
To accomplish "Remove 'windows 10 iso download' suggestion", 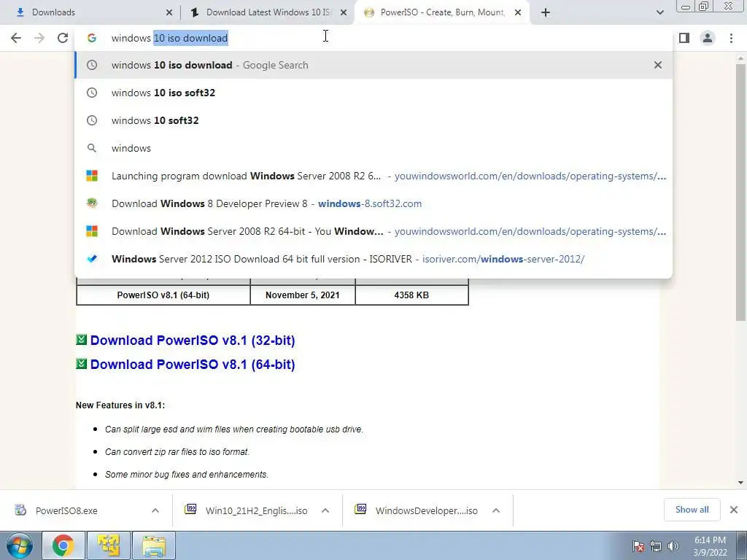I will coord(658,65).
